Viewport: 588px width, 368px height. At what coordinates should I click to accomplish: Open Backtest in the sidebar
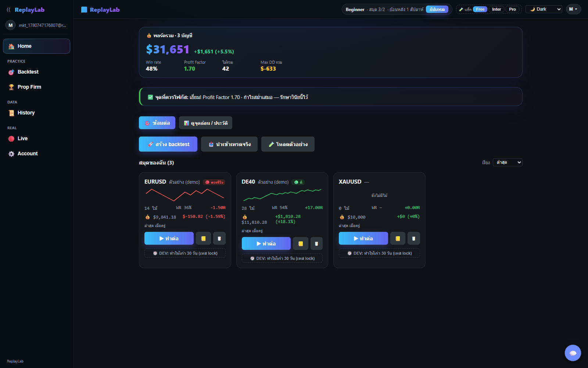tap(36, 72)
